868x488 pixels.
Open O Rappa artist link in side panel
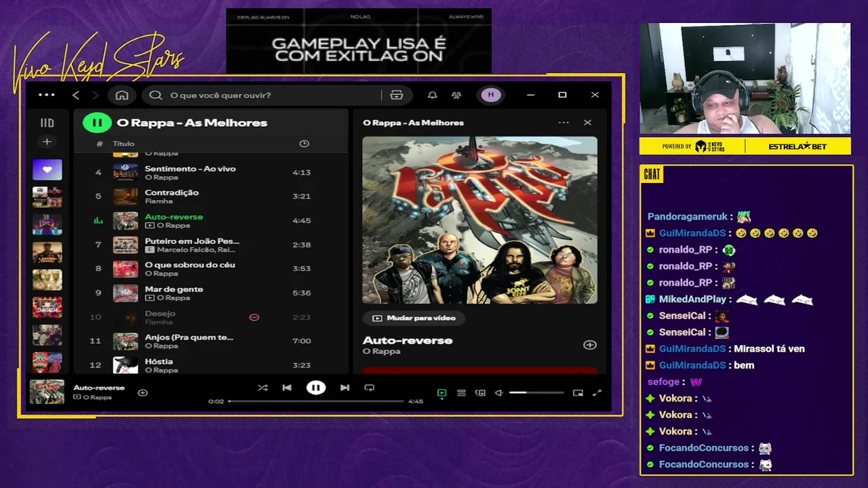(x=382, y=351)
